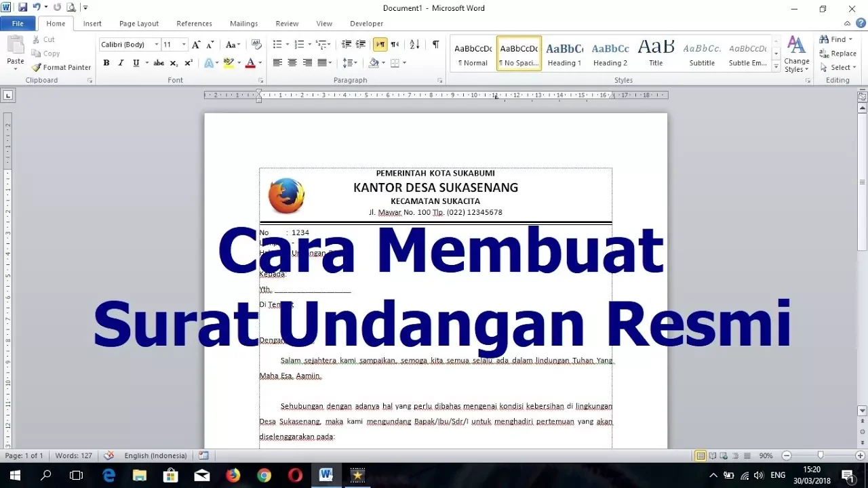The height and width of the screenshot is (488, 868).
Task: Open the Find dropdown arrow
Action: 850,39
